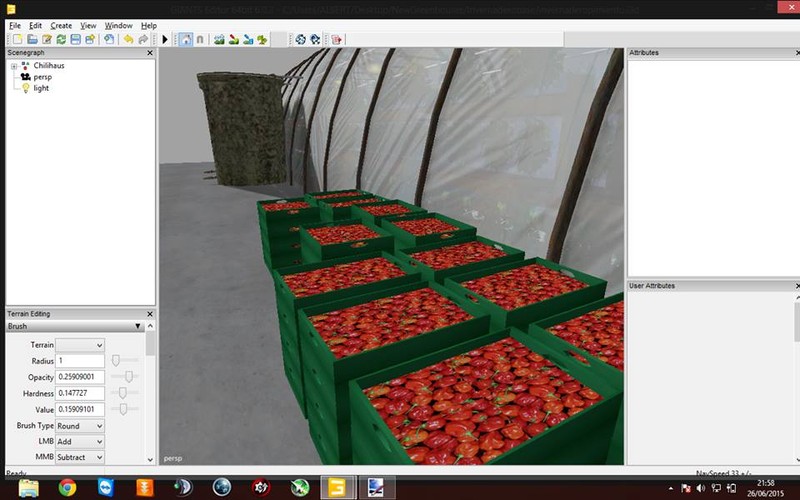Click the New scene toolbar icon
This screenshot has width=800, height=500.
tap(18, 39)
